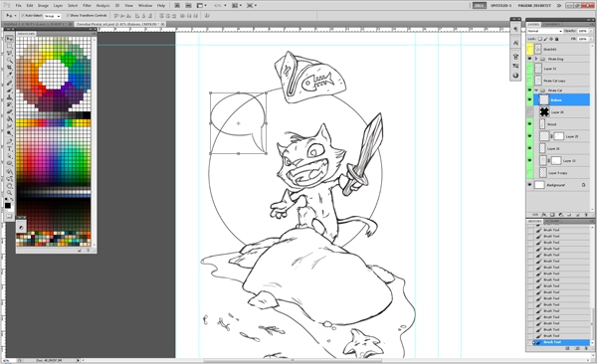Select the Pen tool
The height and width of the screenshot is (364, 597).
coord(9,141)
